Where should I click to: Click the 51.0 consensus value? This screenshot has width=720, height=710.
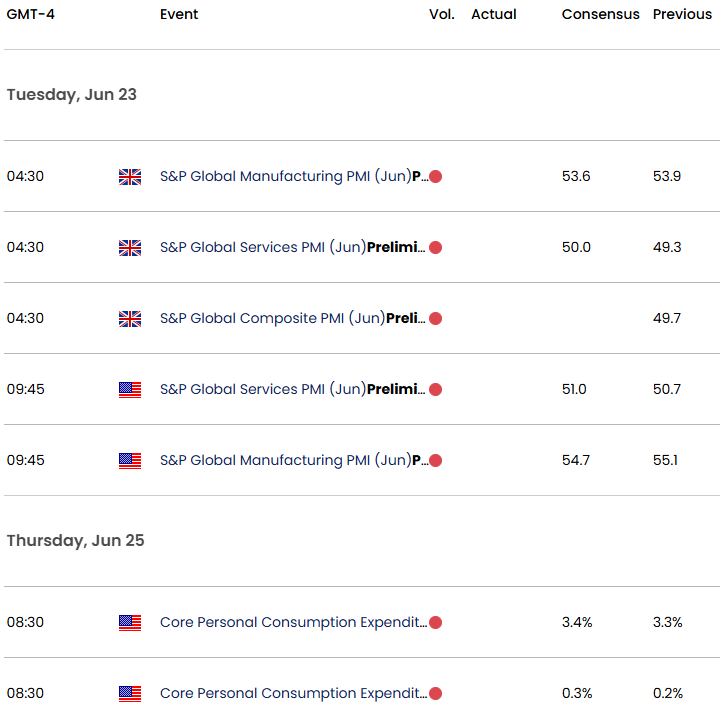click(x=574, y=389)
